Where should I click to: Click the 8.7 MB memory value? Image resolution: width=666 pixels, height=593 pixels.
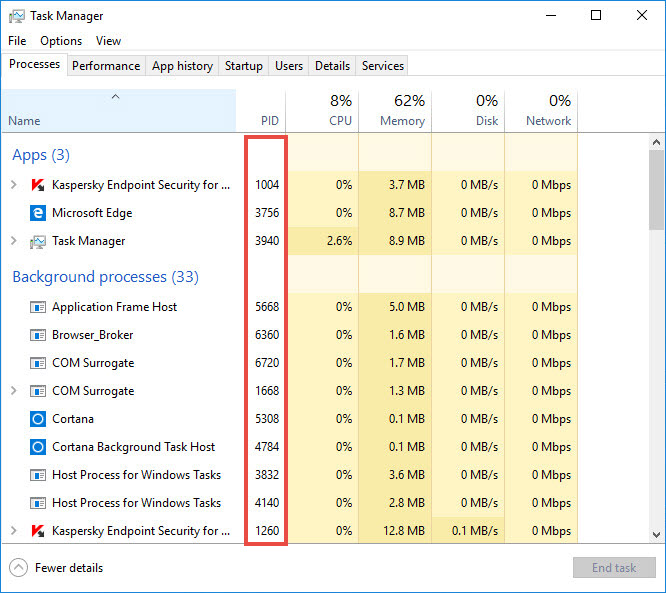[407, 213]
